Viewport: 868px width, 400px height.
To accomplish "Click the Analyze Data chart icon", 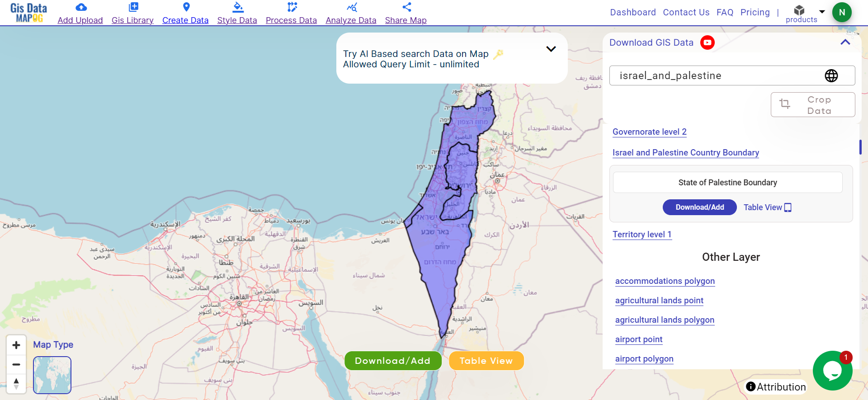I will click(352, 7).
